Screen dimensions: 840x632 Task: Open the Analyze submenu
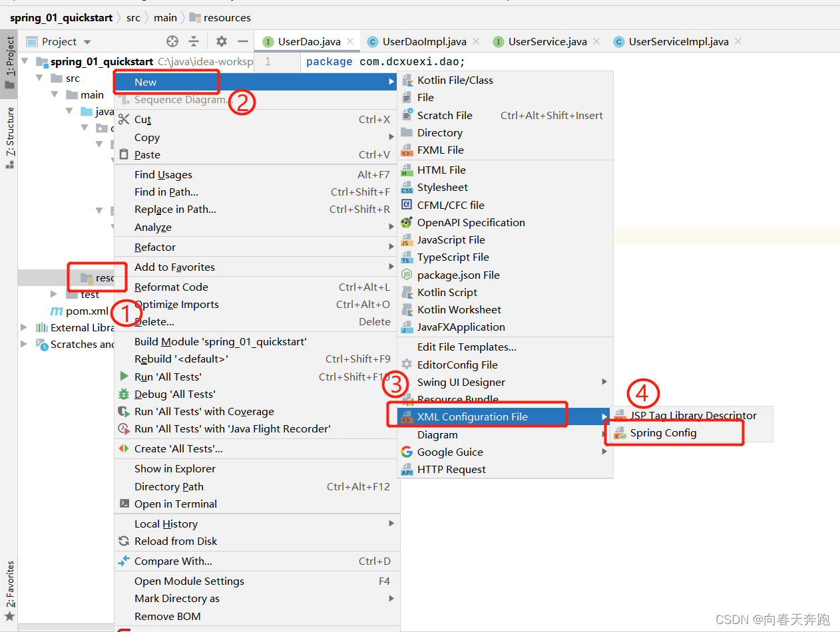pyautogui.click(x=256, y=227)
